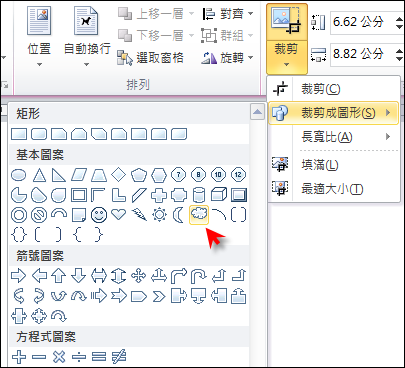Select the lightning bolt shape
Image resolution: width=405 pixels, height=368 pixels.
click(139, 215)
